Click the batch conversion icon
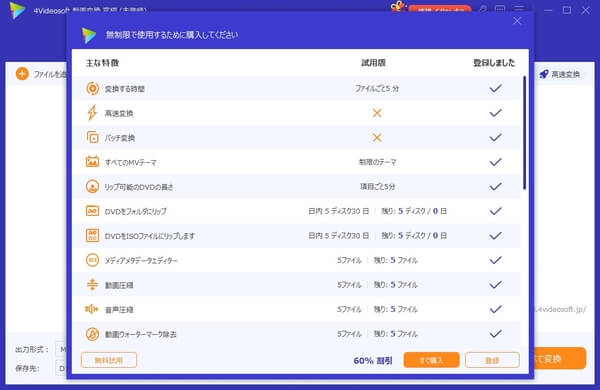Image resolution: width=600 pixels, height=390 pixels. [x=92, y=137]
